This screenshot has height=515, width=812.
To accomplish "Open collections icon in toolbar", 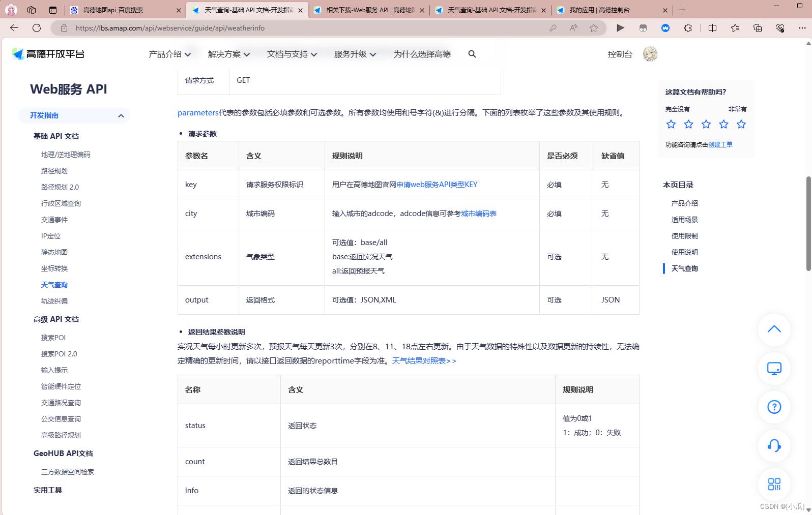I will [758, 28].
